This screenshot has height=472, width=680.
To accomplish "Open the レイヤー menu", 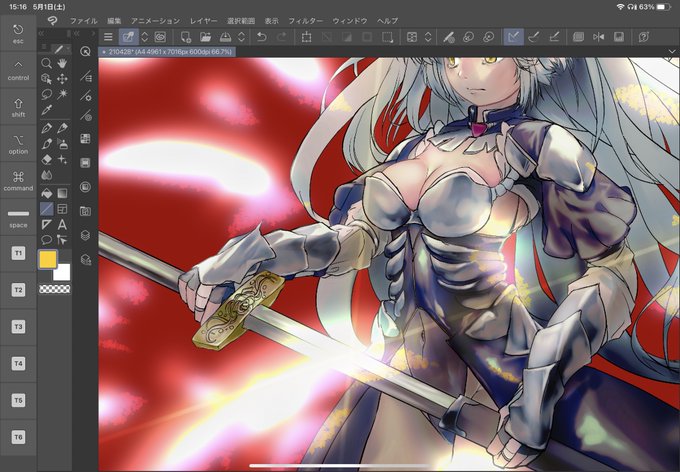I will [x=204, y=21].
